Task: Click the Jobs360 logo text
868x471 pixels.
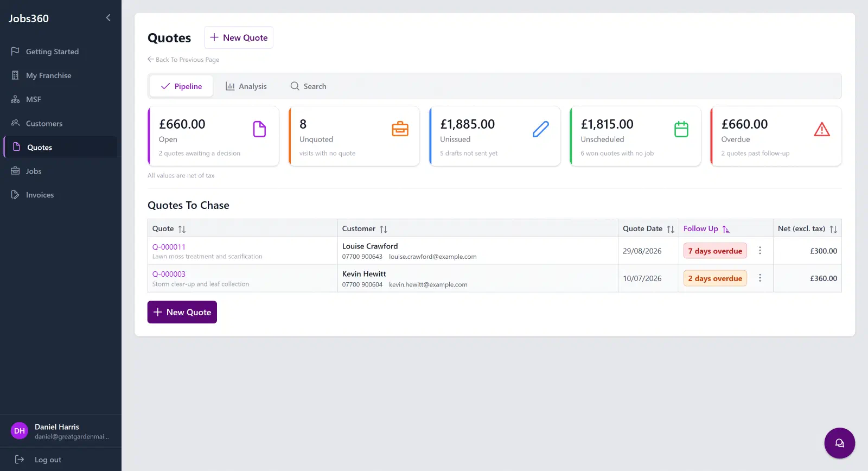Action: (x=29, y=18)
